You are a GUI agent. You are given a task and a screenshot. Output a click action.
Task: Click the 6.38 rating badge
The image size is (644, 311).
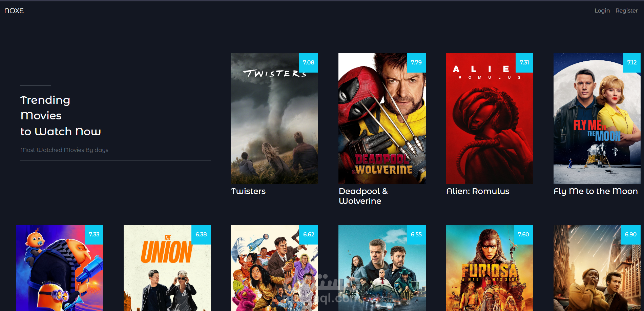point(201,235)
